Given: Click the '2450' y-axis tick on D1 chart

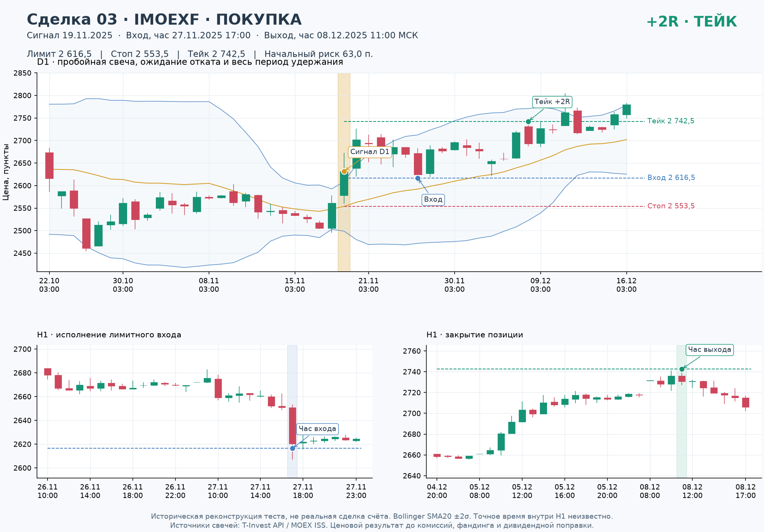Looking at the screenshot, I should tap(22, 254).
